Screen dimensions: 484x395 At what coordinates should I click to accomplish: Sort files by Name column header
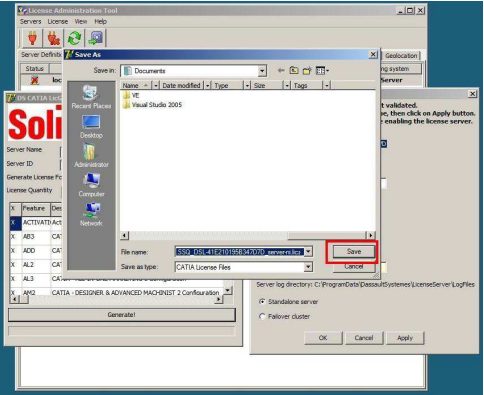136,86
